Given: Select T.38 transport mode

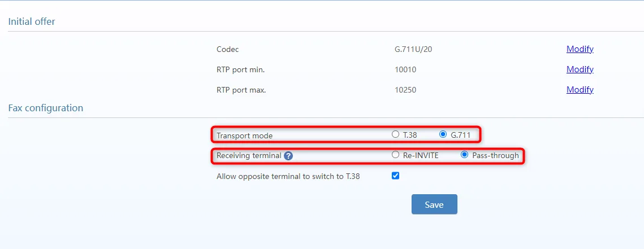Looking at the screenshot, I should (x=396, y=134).
